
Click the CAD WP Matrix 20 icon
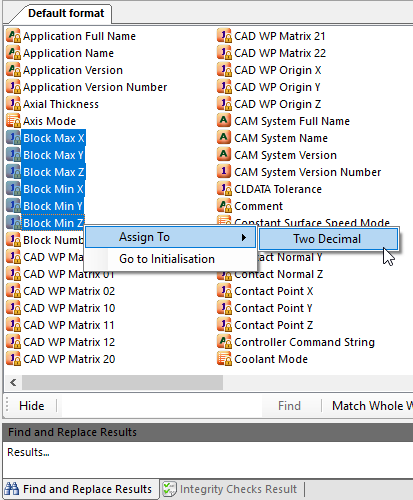coord(13,359)
